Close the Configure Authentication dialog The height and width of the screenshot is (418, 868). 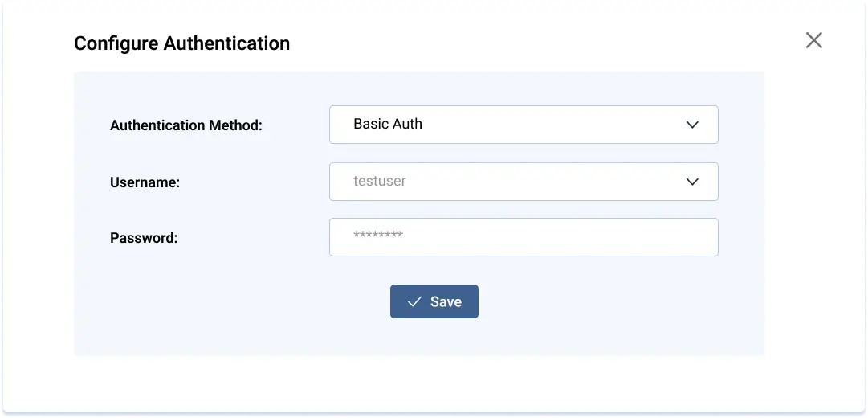[x=813, y=40]
